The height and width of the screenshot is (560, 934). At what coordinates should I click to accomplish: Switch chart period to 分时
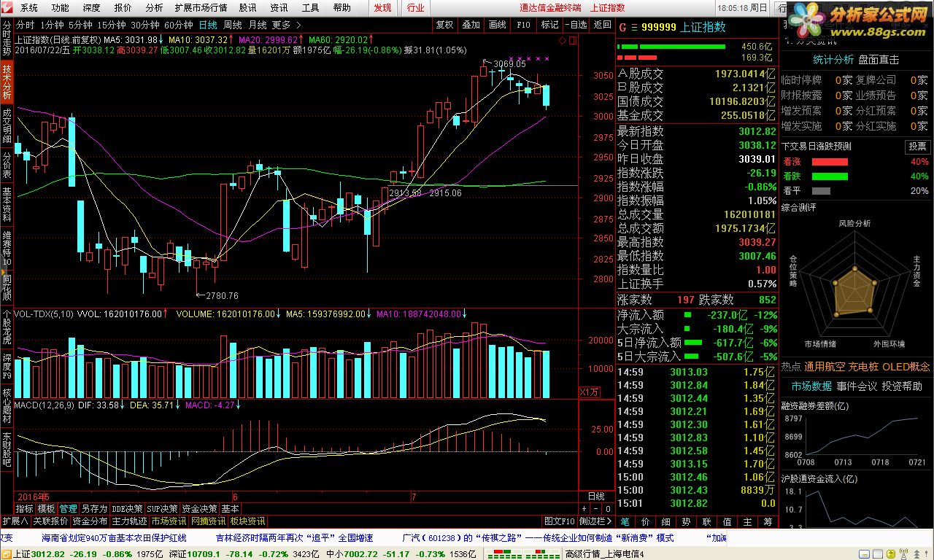click(26, 25)
